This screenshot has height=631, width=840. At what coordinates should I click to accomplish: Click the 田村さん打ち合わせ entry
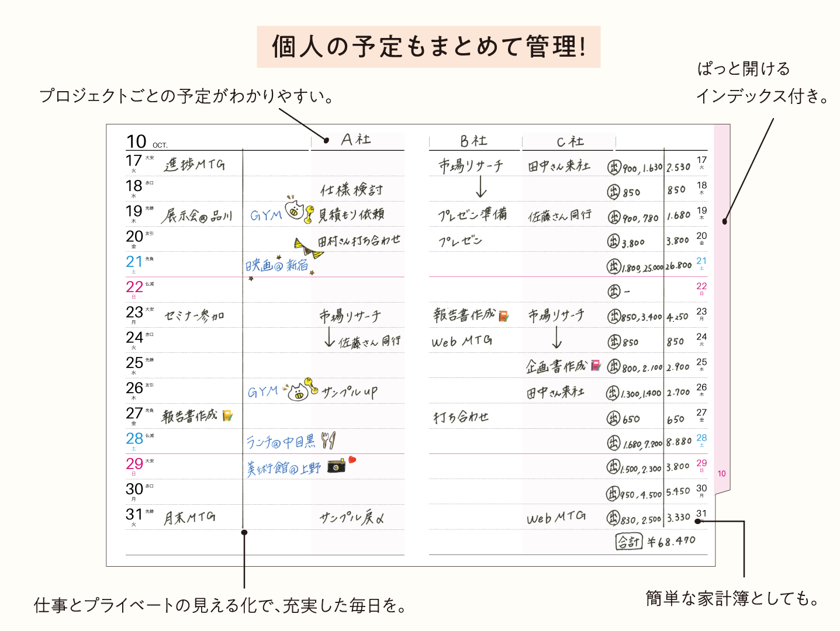click(359, 240)
